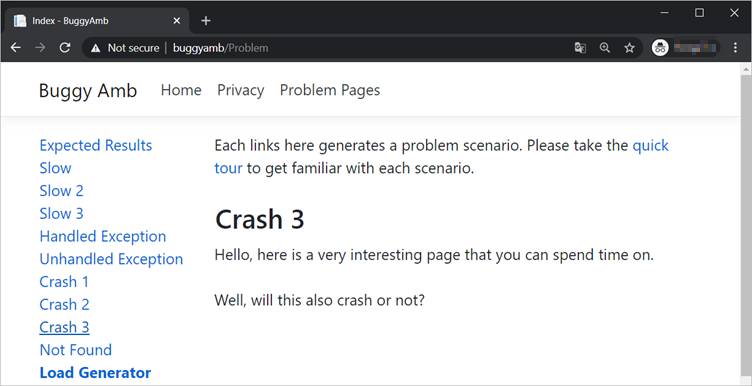Click the Not secure warning icon

[x=96, y=48]
